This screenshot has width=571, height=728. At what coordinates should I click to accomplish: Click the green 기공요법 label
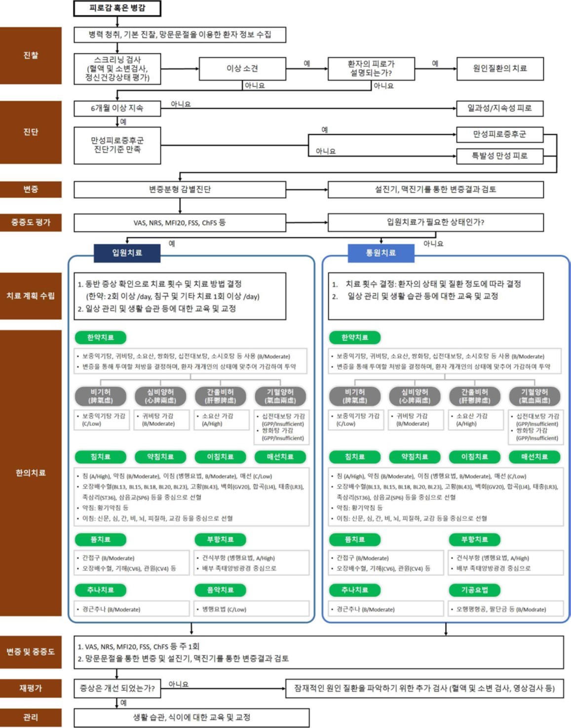pos(474,590)
